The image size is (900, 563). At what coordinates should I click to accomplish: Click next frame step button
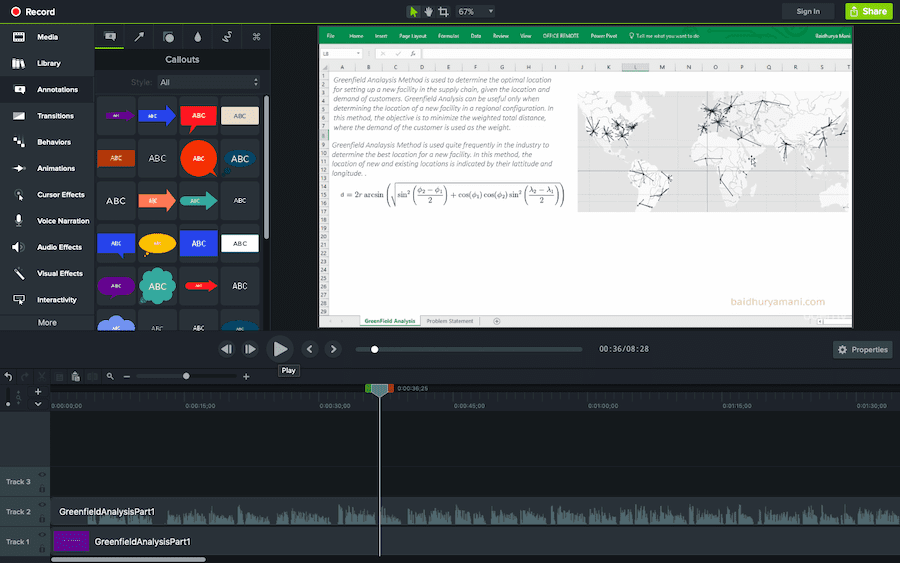[250, 349]
